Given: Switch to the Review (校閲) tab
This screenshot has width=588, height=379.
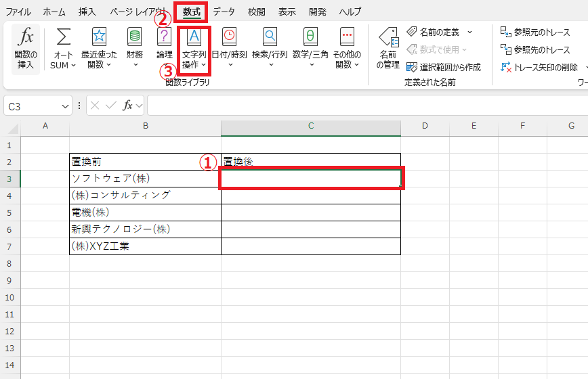Looking at the screenshot, I should tap(257, 12).
